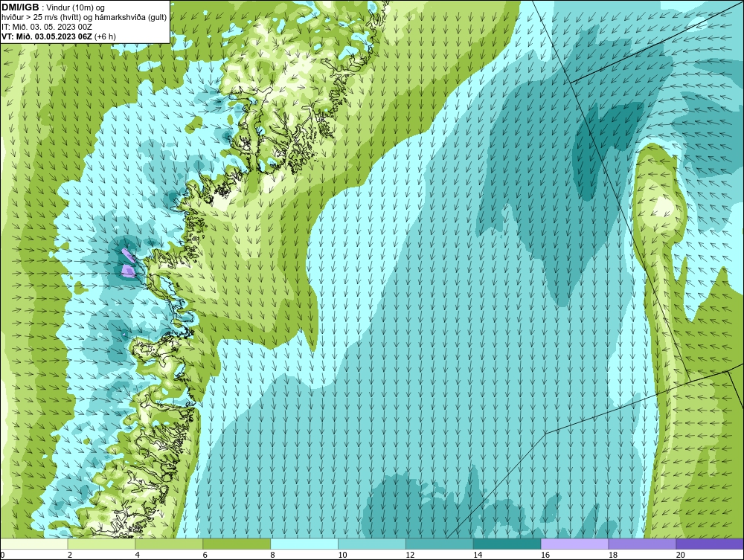Click the 16–18 m/s lavender legend swatch
The width and height of the screenshot is (744, 560).
click(x=574, y=544)
